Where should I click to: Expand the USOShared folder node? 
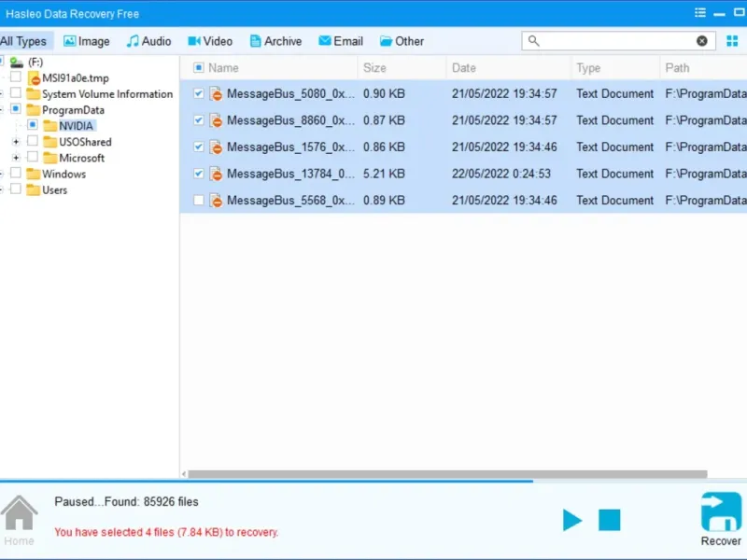16,142
